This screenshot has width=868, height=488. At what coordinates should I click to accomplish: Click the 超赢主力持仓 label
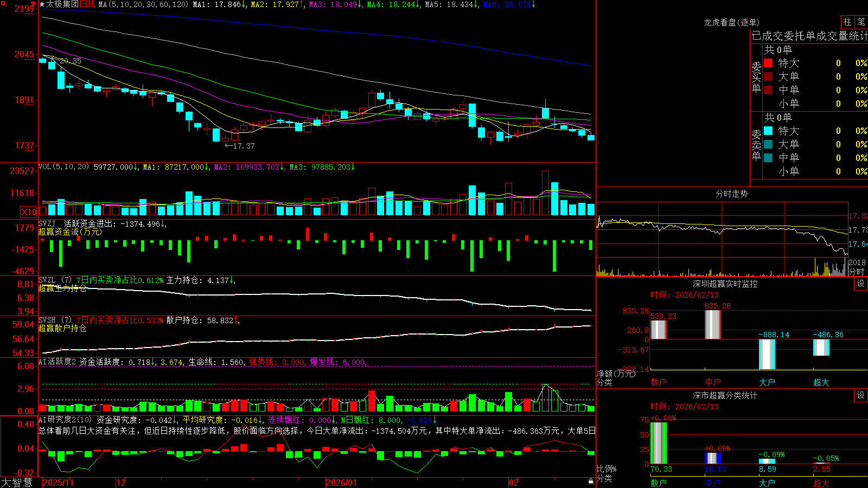(x=62, y=288)
